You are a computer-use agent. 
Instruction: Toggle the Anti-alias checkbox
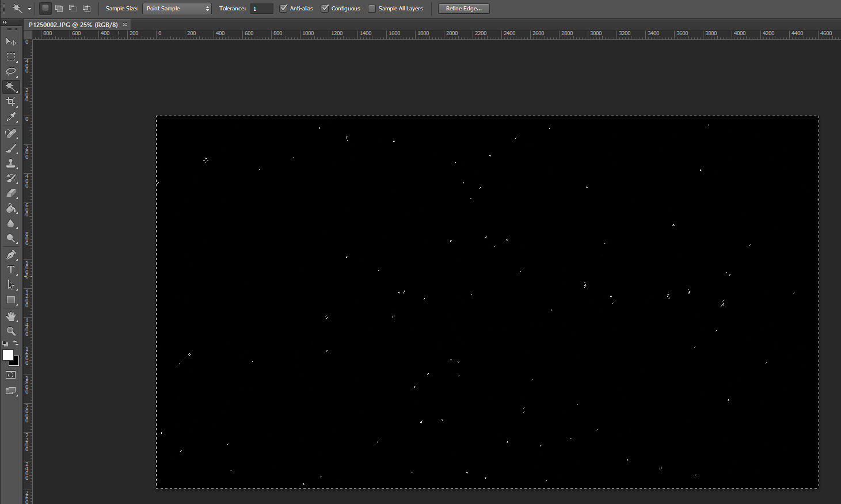click(x=283, y=8)
